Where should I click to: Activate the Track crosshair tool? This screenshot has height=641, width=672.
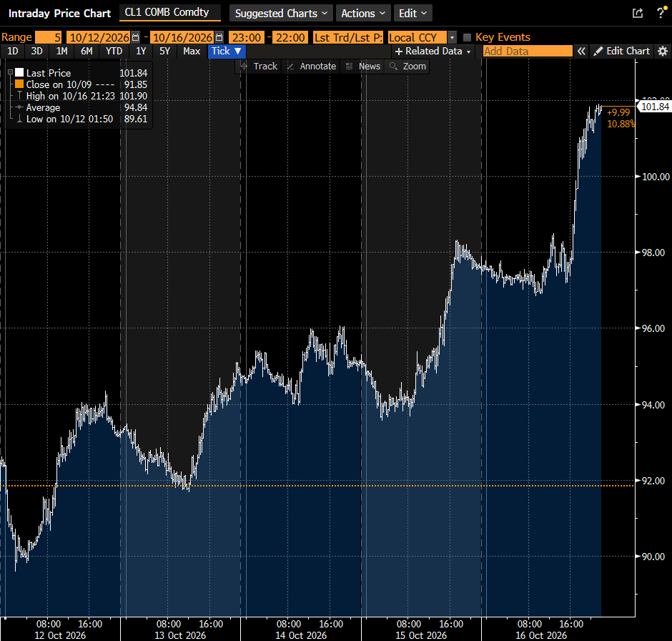tap(259, 67)
